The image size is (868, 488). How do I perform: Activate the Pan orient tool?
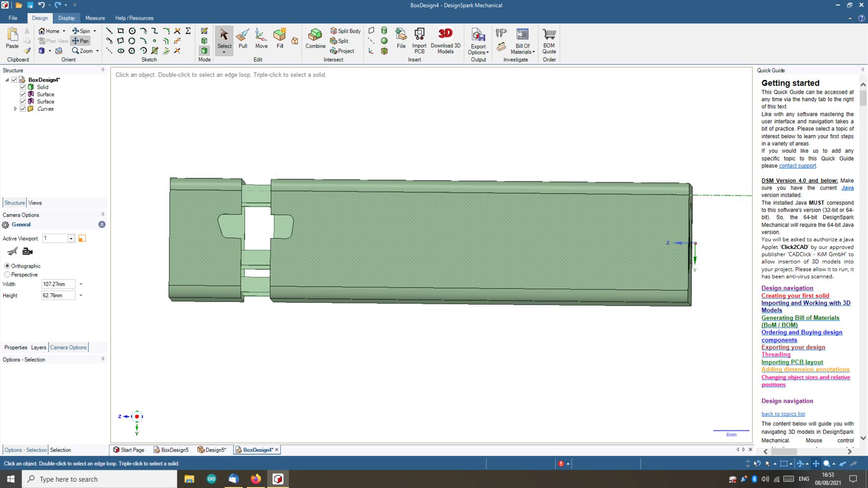point(81,41)
